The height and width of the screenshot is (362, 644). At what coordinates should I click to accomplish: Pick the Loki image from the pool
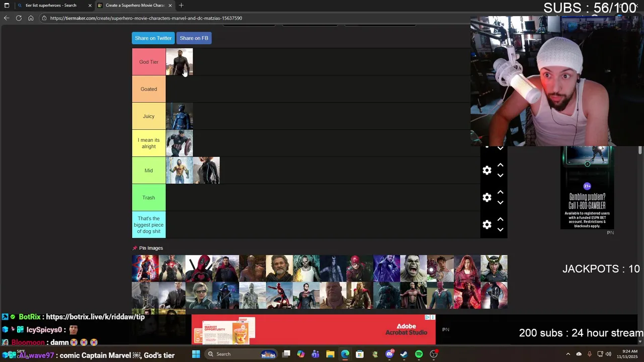click(x=494, y=268)
